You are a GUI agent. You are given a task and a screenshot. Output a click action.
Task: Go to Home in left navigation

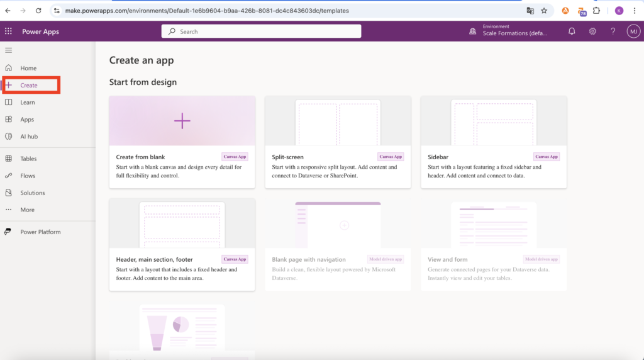[x=28, y=68]
